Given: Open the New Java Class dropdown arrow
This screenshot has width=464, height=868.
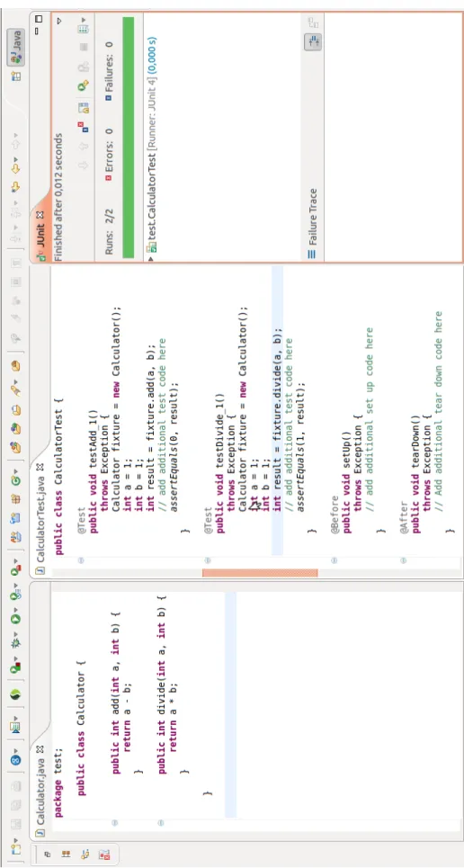Looking at the screenshot, I should [15, 471].
